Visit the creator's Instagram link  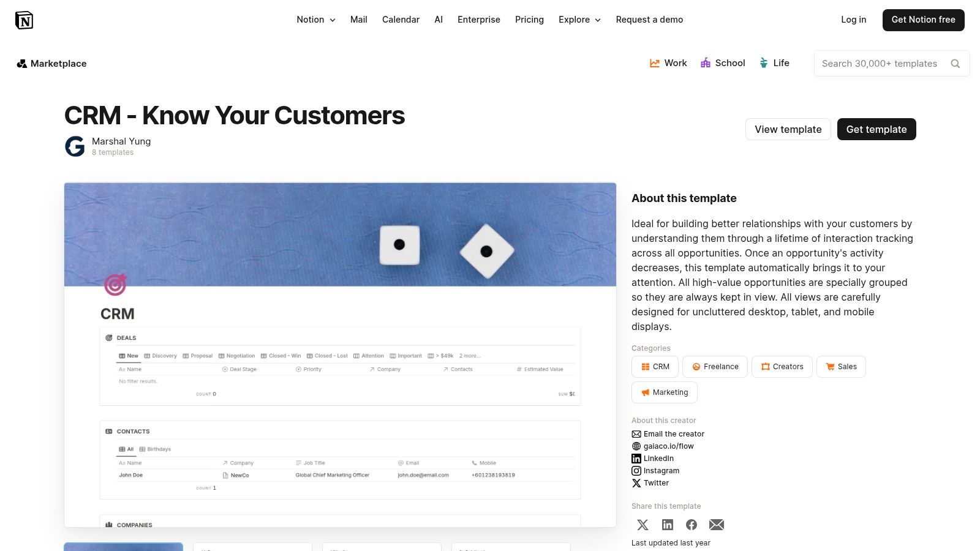pos(661,471)
